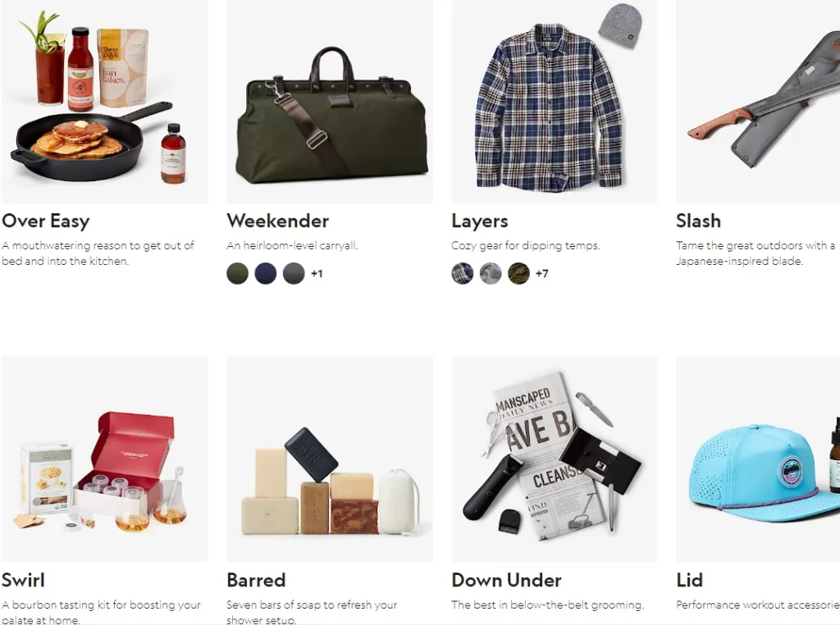This screenshot has width=840, height=625.
Task: Expand the +7 more Layers options
Action: 541,274
